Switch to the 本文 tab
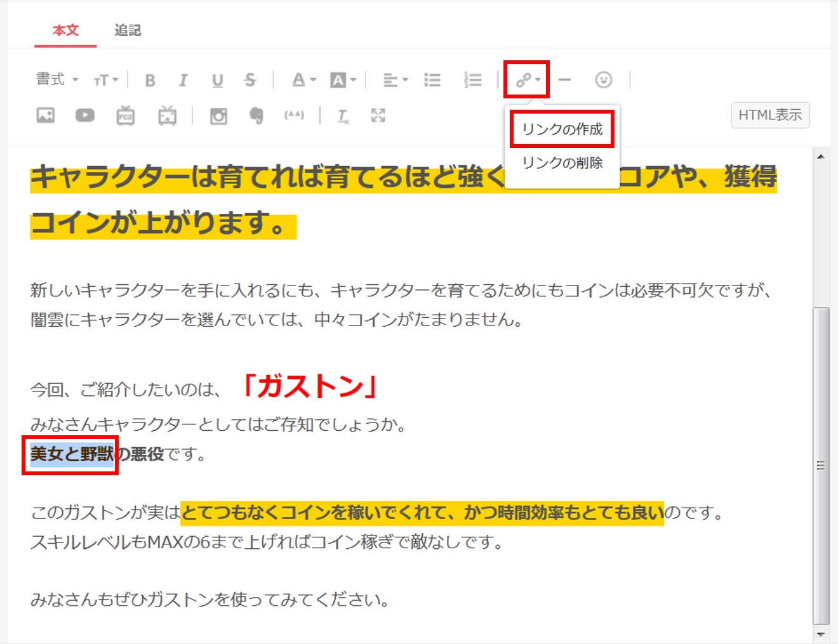This screenshot has width=838, height=644. (x=65, y=30)
